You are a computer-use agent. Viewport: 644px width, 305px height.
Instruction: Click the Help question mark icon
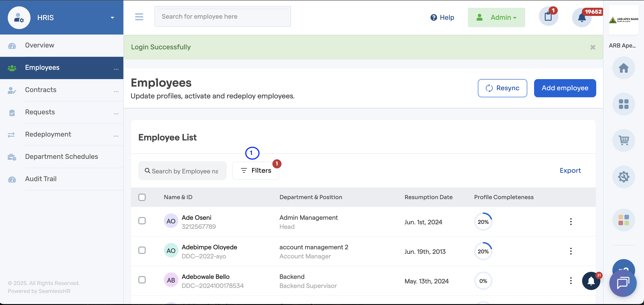click(434, 17)
